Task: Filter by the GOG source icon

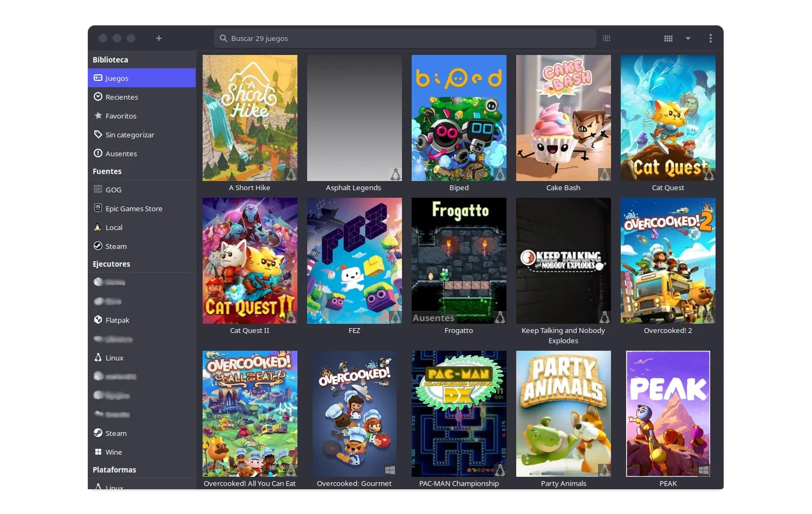Action: (x=98, y=189)
